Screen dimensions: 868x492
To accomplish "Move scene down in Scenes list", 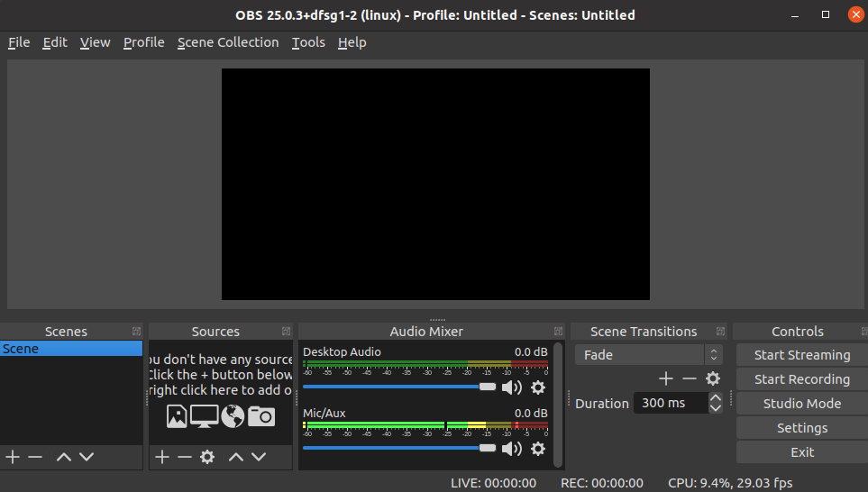I will (x=87, y=457).
